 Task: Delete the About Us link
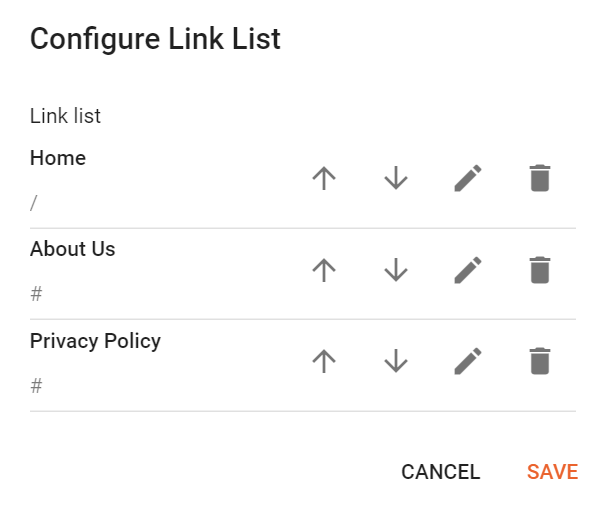click(x=540, y=270)
